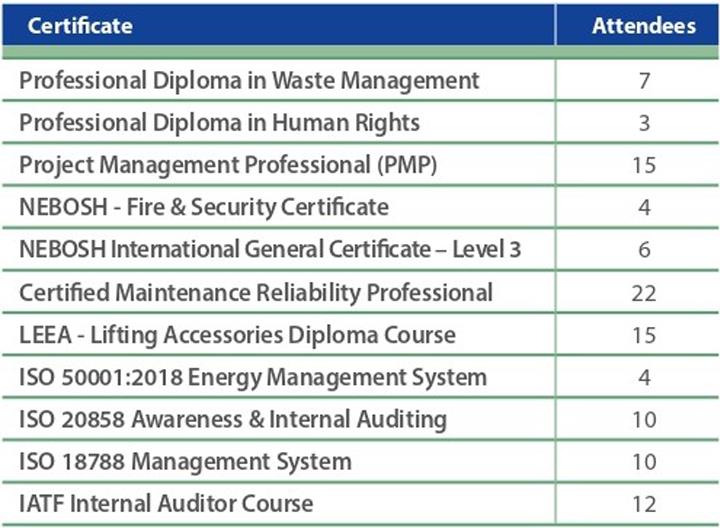Image resolution: width=720 pixels, height=528 pixels.
Task: Select ISO 50001:2018 Energy Management System
Action: [x=253, y=377]
